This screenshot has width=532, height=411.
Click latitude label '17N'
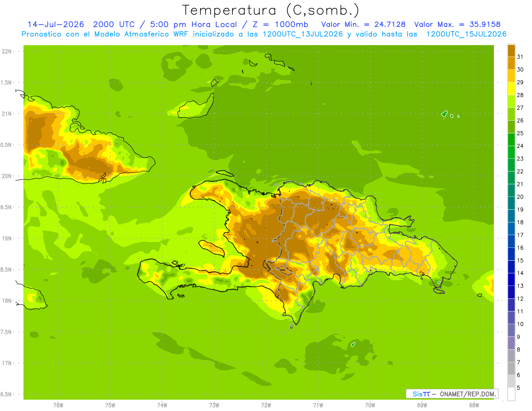pyautogui.click(x=7, y=363)
